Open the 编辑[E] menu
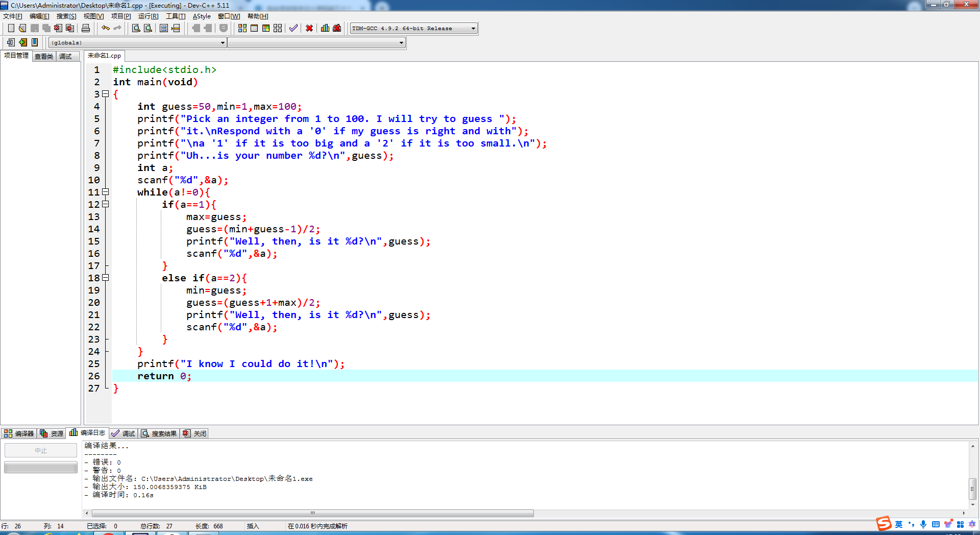The image size is (980, 535). [x=39, y=16]
